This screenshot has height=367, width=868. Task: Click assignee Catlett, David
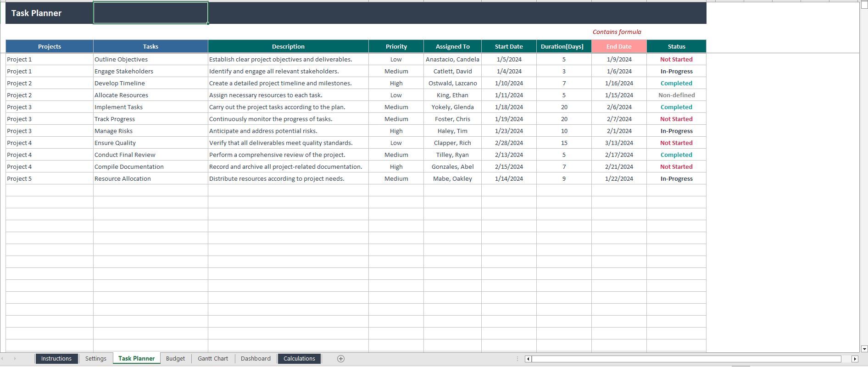coord(452,71)
